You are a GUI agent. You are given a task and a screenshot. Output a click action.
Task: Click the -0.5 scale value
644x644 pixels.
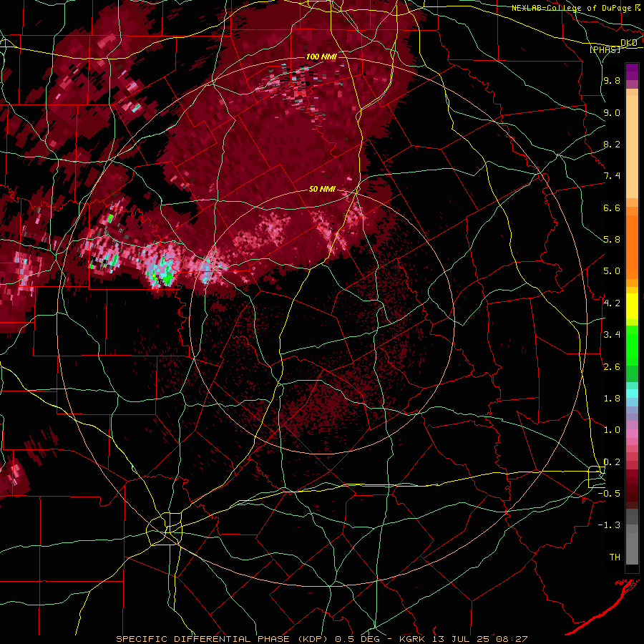pyautogui.click(x=609, y=494)
